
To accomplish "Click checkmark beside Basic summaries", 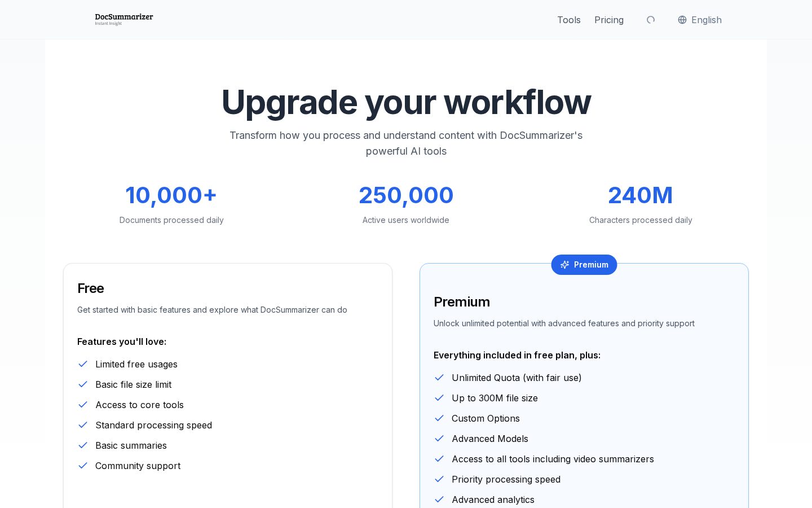I will [x=83, y=445].
